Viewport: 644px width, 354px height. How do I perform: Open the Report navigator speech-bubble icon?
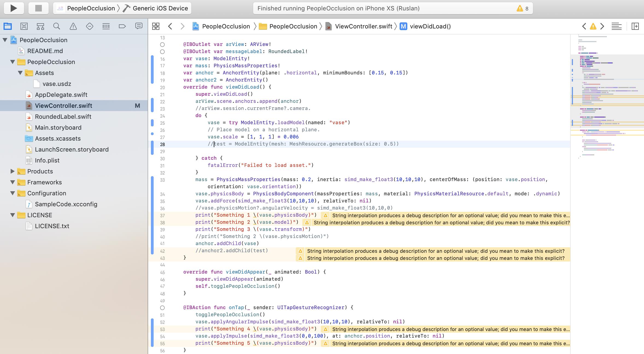[139, 26]
